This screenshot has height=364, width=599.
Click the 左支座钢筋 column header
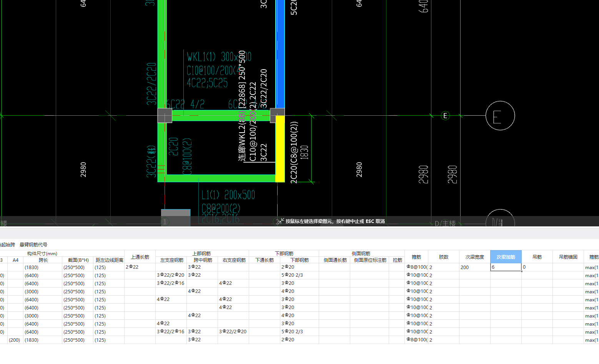(171, 260)
